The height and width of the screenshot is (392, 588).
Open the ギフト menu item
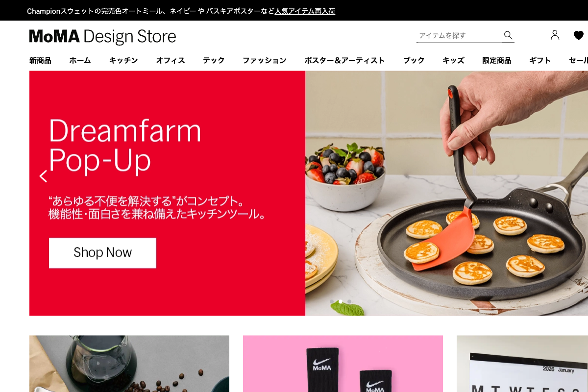[x=540, y=60]
